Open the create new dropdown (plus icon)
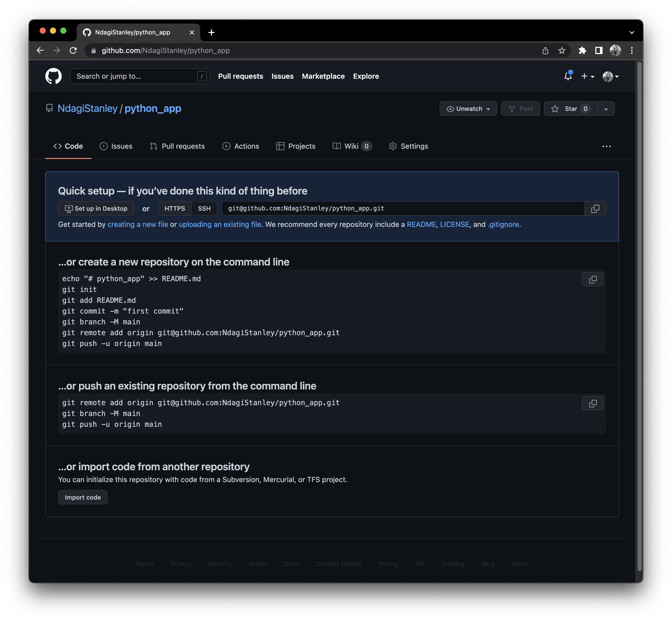The height and width of the screenshot is (621, 672). coord(587,76)
